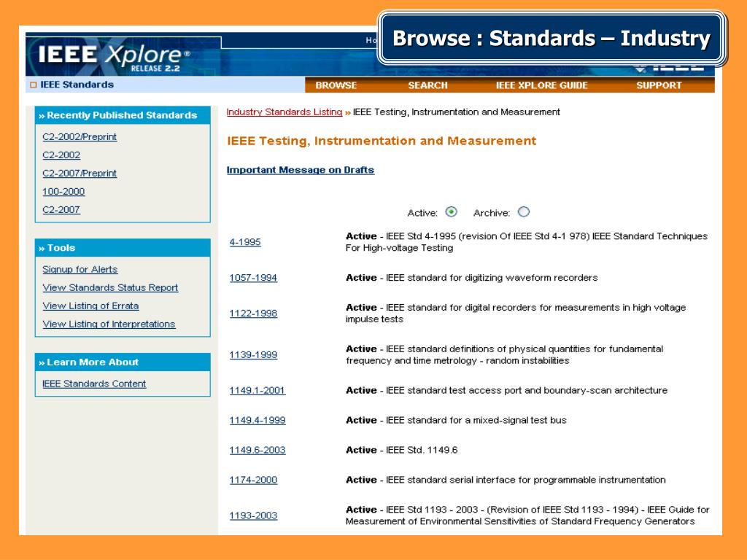The height and width of the screenshot is (560, 747).
Task: Open the BROWSE menu
Action: click(336, 85)
